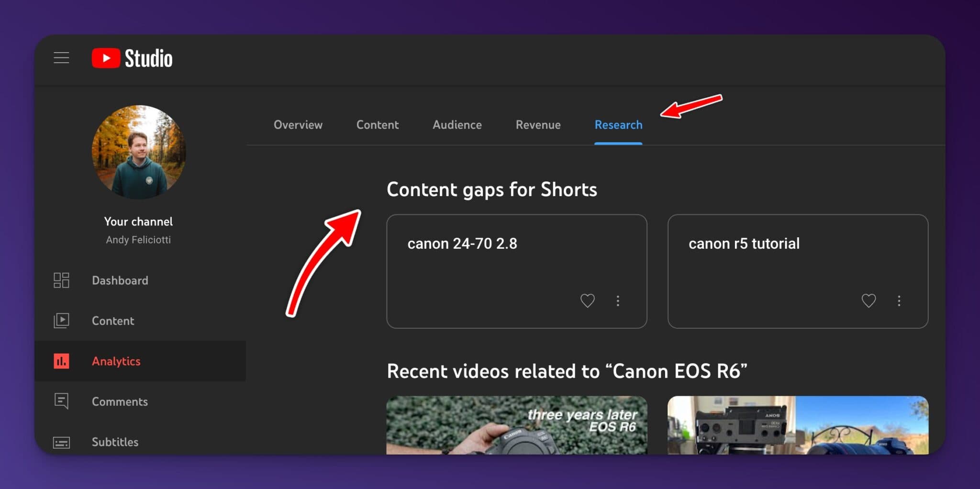The width and height of the screenshot is (980, 489).
Task: Open three-dot menu on 'canon r5 tutorial'
Action: 899,300
